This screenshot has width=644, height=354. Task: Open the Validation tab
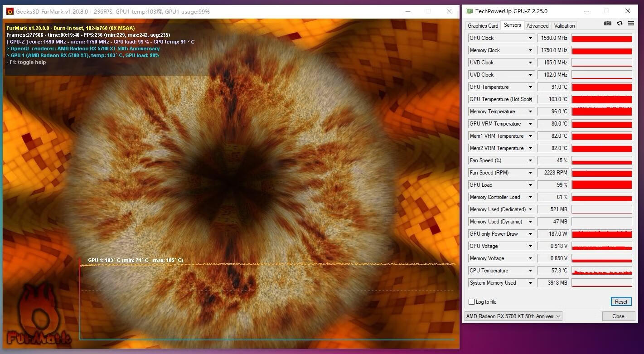[564, 26]
